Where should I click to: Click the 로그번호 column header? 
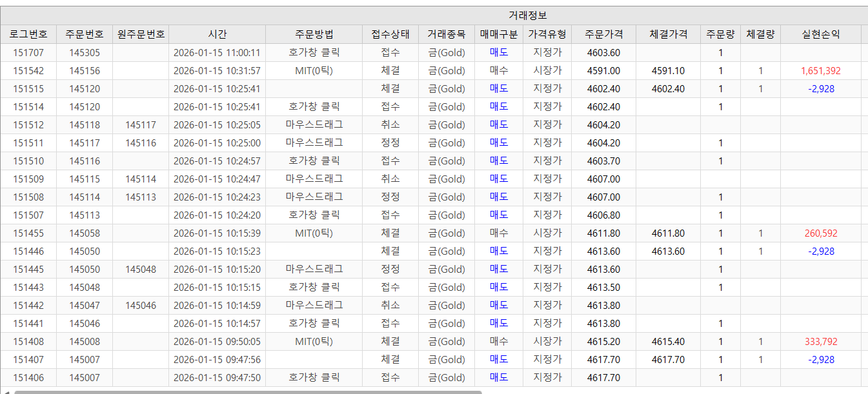click(28, 34)
